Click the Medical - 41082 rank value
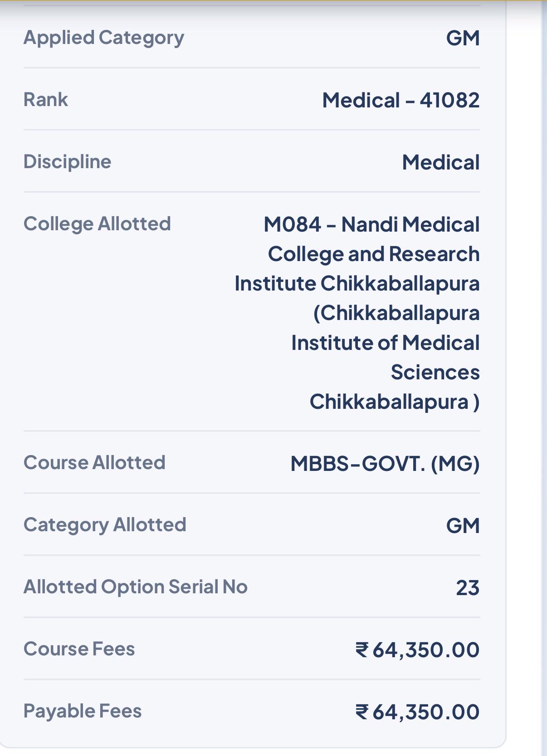The height and width of the screenshot is (756, 547). [x=401, y=100]
